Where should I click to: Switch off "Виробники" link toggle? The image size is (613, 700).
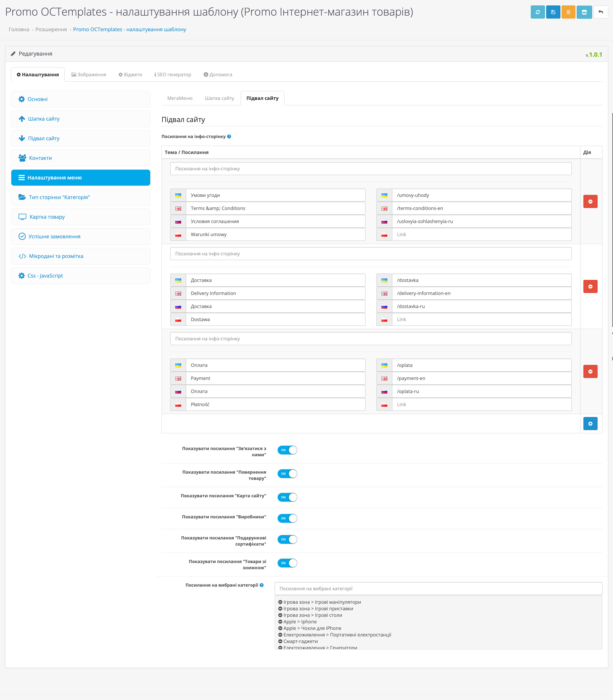click(x=287, y=518)
